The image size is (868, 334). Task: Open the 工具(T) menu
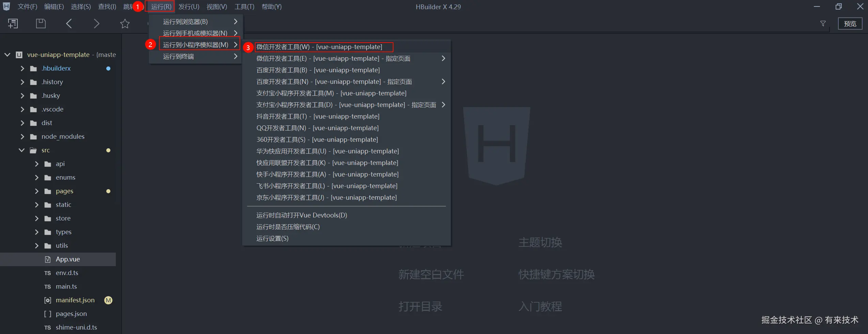coord(244,6)
